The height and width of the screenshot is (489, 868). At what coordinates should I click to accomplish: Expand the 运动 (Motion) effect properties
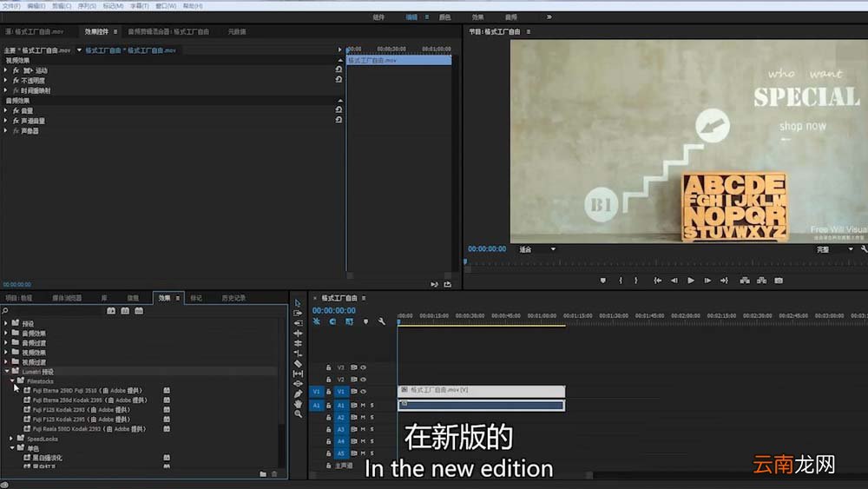point(5,70)
